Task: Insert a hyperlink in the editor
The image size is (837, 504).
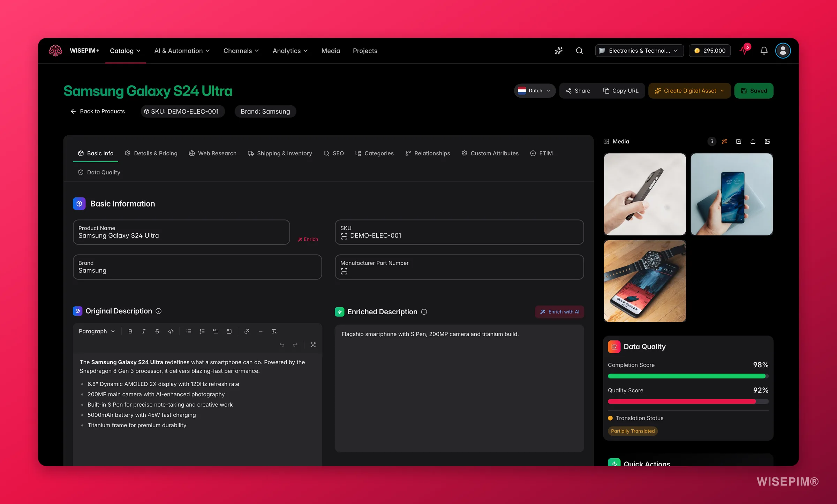Action: pyautogui.click(x=247, y=331)
